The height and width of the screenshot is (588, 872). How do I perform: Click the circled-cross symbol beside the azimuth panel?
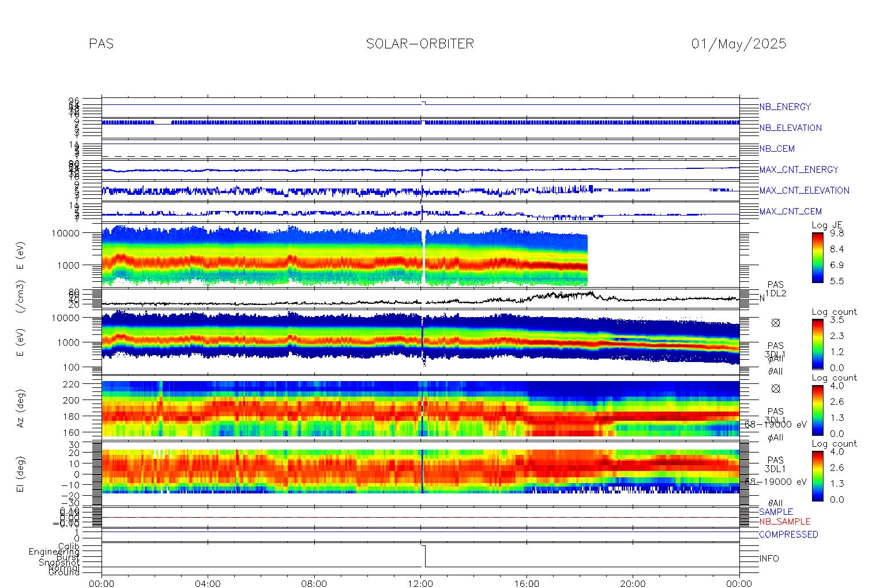click(x=776, y=389)
